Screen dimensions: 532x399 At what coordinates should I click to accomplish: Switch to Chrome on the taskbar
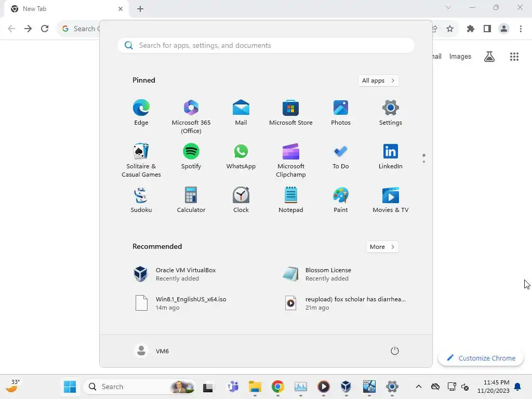277,387
